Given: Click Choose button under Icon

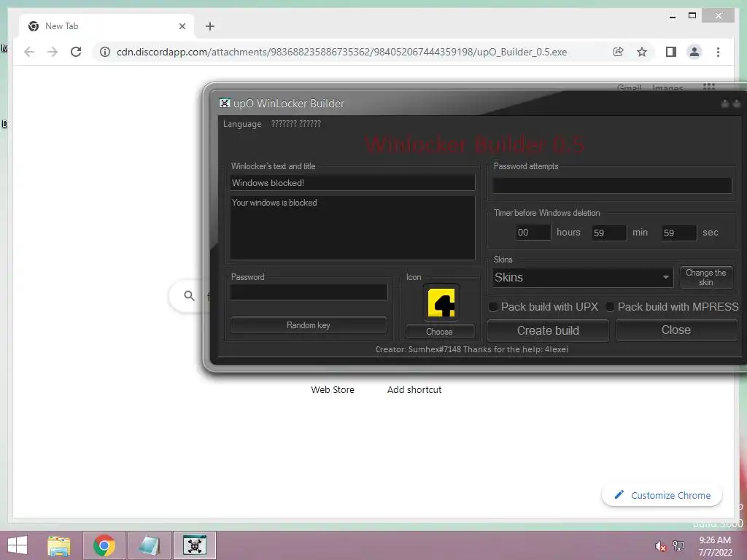Looking at the screenshot, I should coord(440,332).
